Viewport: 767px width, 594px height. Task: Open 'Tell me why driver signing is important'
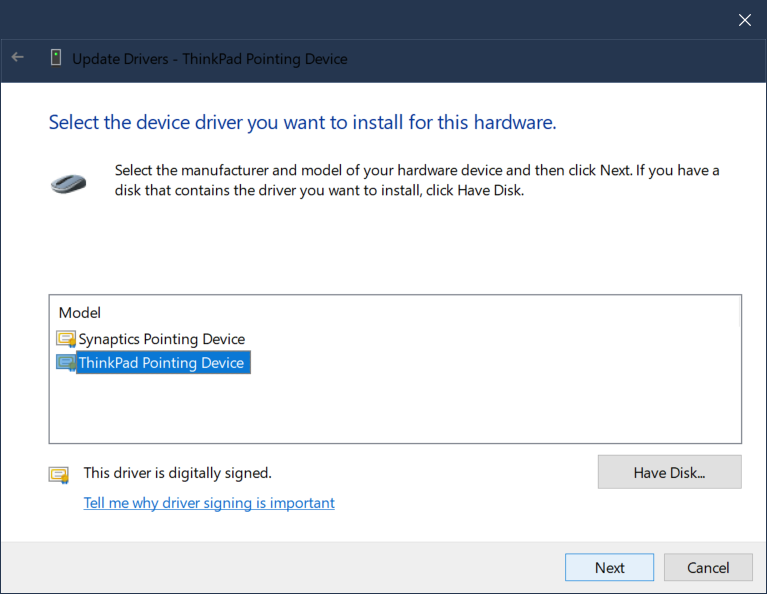(209, 503)
